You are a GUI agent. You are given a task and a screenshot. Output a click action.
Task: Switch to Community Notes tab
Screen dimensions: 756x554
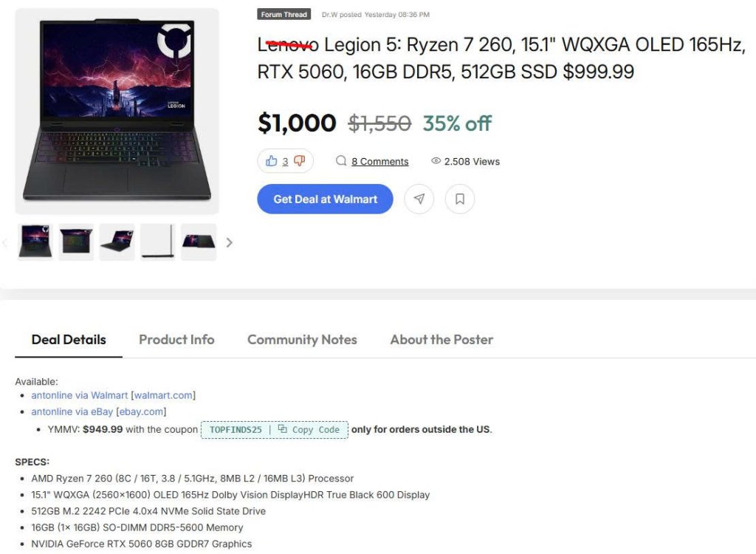click(302, 340)
